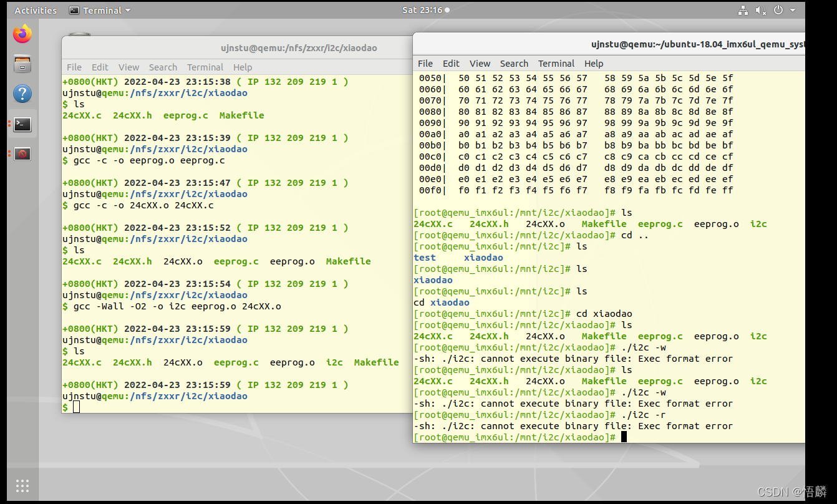
Task: Click the timestamp line ending 23:15:54
Action: pyautogui.click(x=205, y=284)
